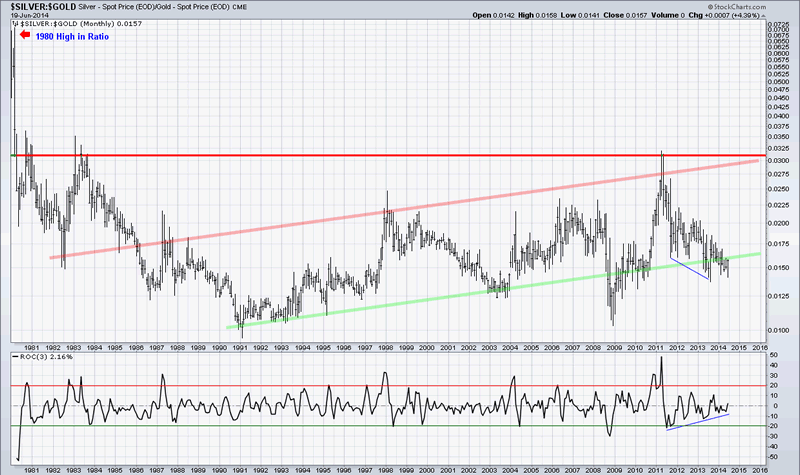
Task: Click the red arrow marking the 1980 high
Action: [24, 33]
